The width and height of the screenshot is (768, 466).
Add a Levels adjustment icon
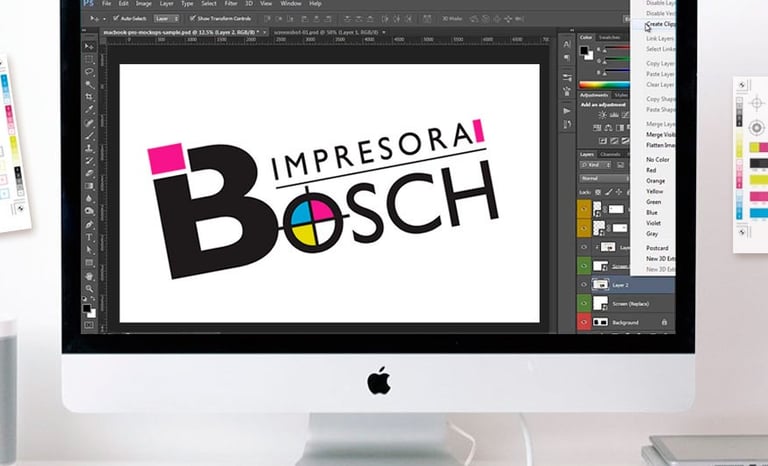click(x=614, y=115)
